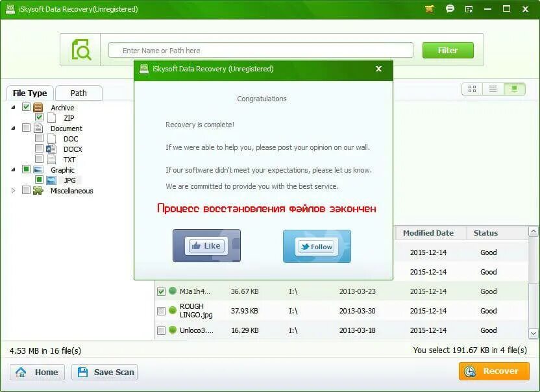Check the TXT checkbox
The image size is (540, 392).
tap(39, 158)
